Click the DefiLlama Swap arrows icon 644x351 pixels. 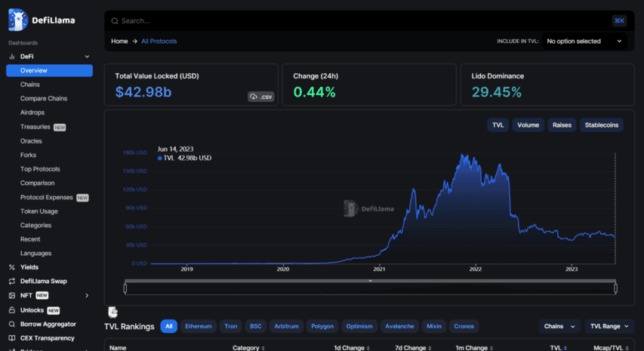point(12,282)
